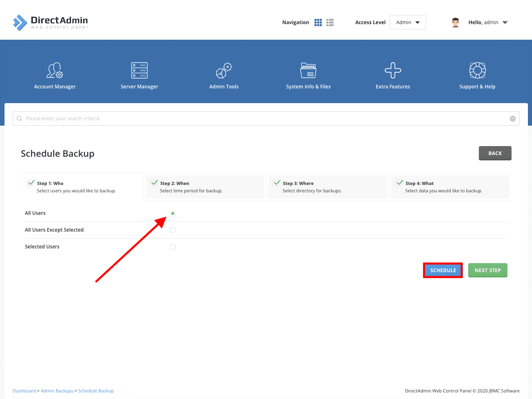Viewport: 532px width, 399px height.
Task: Click the blue Schedule button
Action: point(443,271)
